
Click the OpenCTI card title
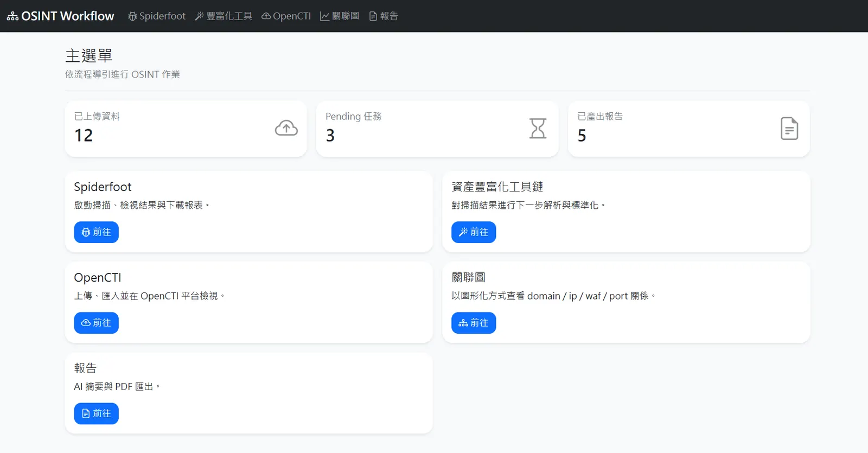point(98,277)
